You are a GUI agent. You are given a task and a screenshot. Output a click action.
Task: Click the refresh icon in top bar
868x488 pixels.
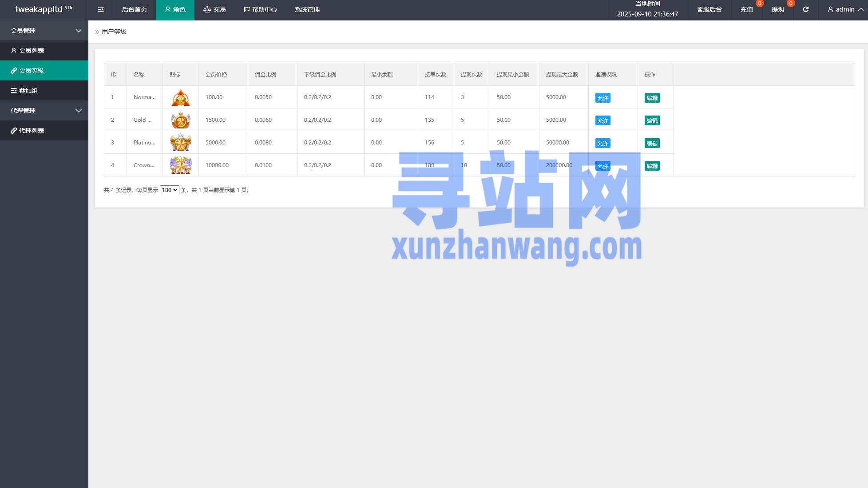pyautogui.click(x=805, y=9)
